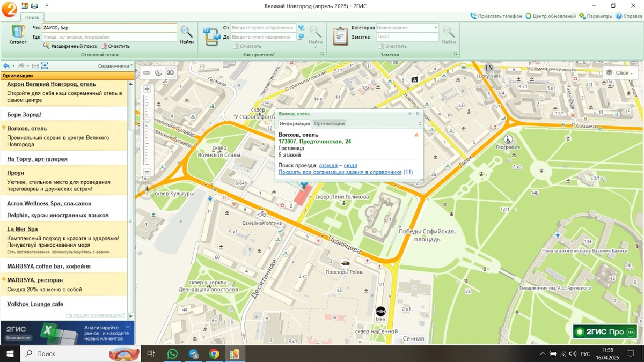Viewport: 644px width, 362px height.
Task: Click the forward navigation arrow in panel
Action: click(x=21, y=66)
